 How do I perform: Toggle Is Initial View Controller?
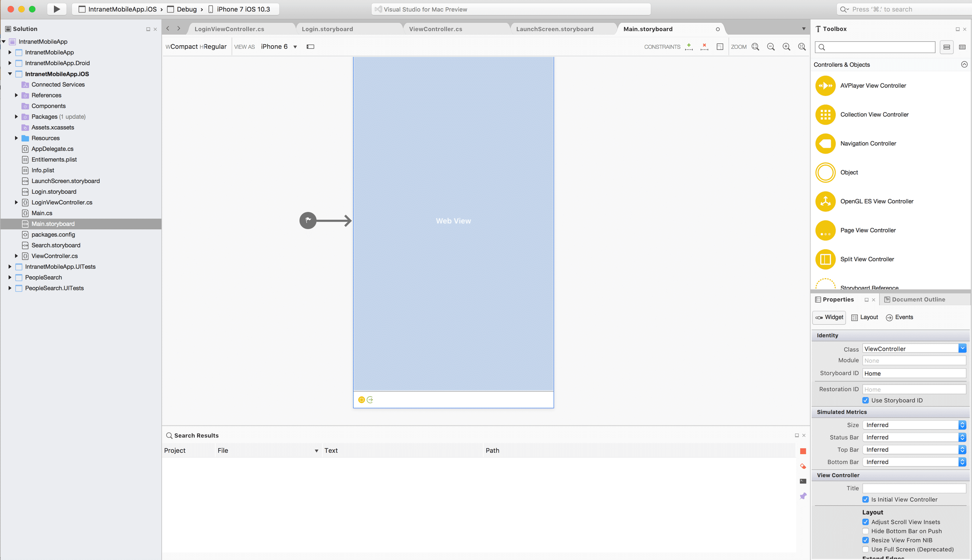click(865, 499)
